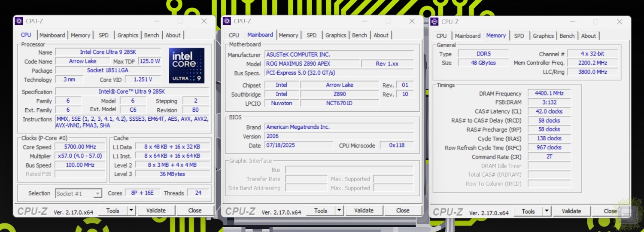The width and height of the screenshot is (644, 232).
Task: Open the About tab in the leftmost window
Action: coord(173,35)
